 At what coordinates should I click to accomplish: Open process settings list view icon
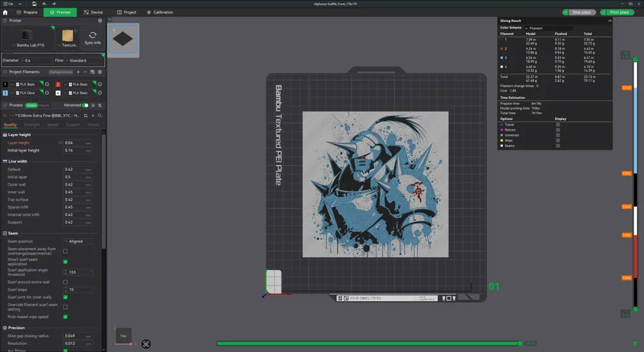pos(93,105)
